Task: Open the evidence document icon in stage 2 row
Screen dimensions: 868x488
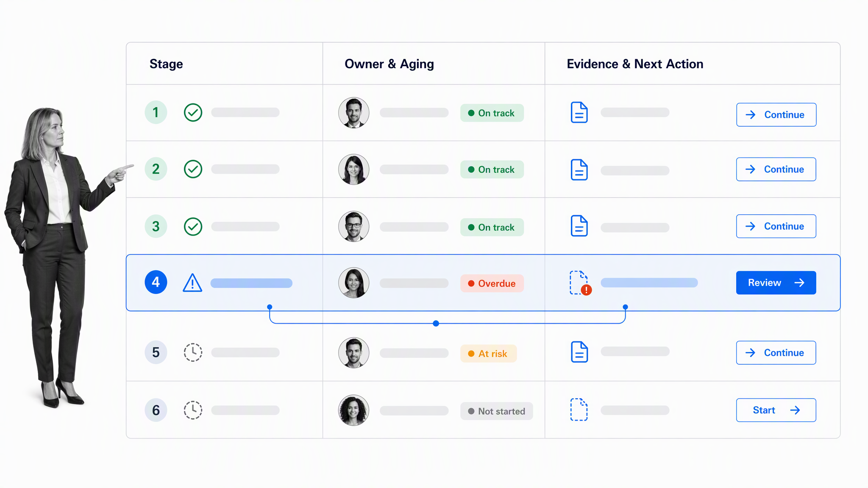Action: tap(579, 170)
